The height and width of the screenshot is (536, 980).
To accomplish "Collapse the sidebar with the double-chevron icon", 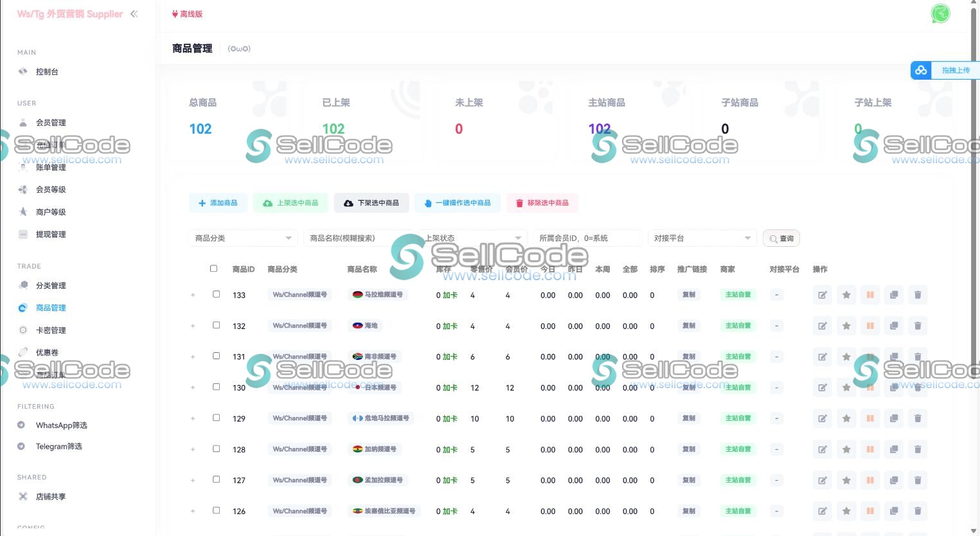I will [x=134, y=13].
